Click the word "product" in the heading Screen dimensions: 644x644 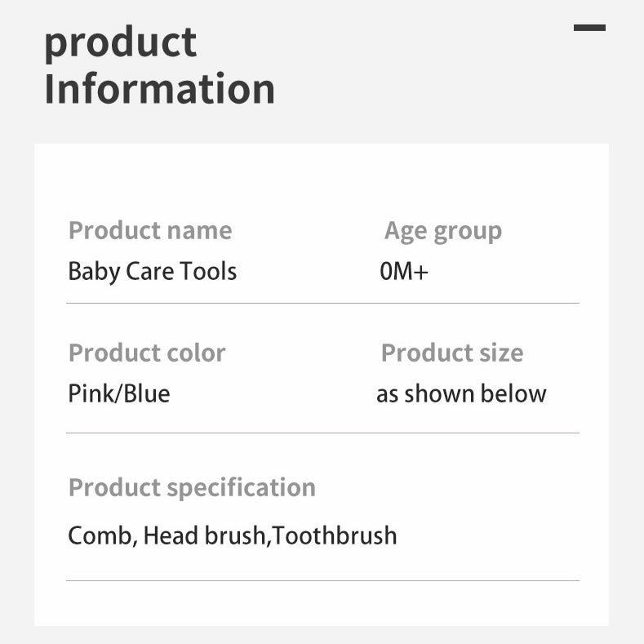point(120,43)
